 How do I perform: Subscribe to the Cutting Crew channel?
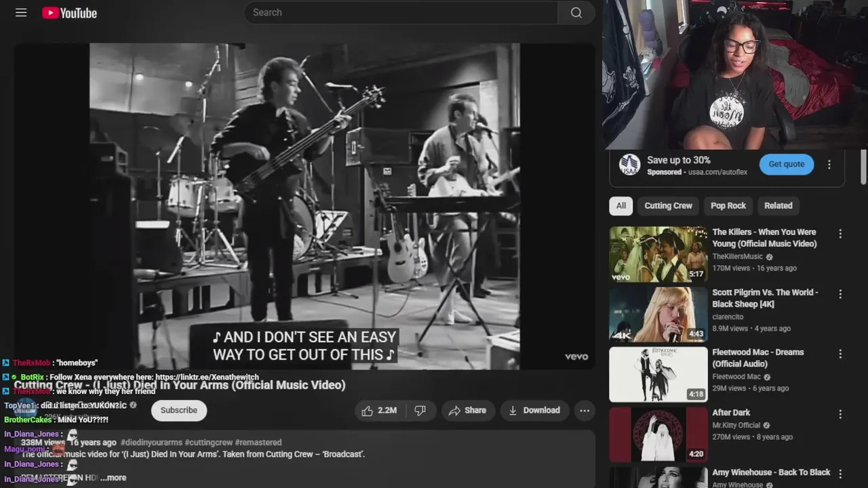point(179,410)
